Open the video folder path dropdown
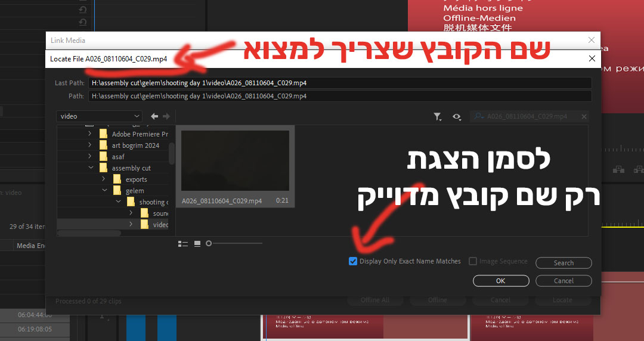The width and height of the screenshot is (644, 341). coord(99,116)
